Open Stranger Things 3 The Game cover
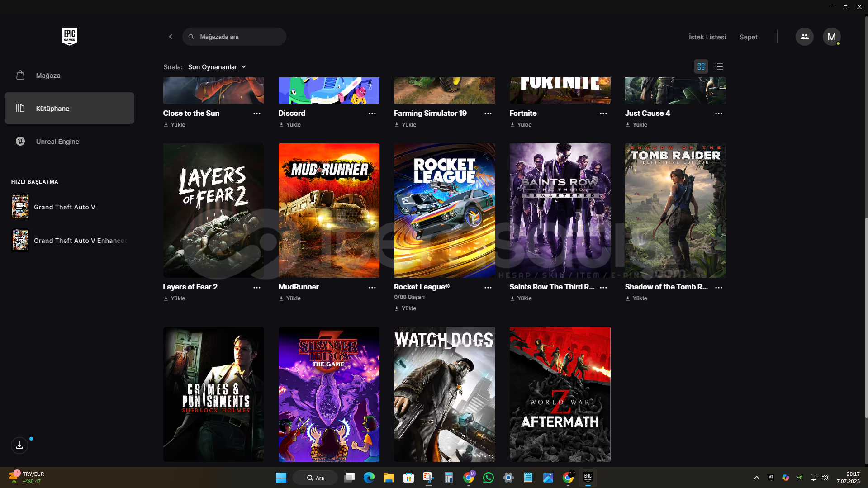The width and height of the screenshot is (868, 488). click(x=329, y=394)
